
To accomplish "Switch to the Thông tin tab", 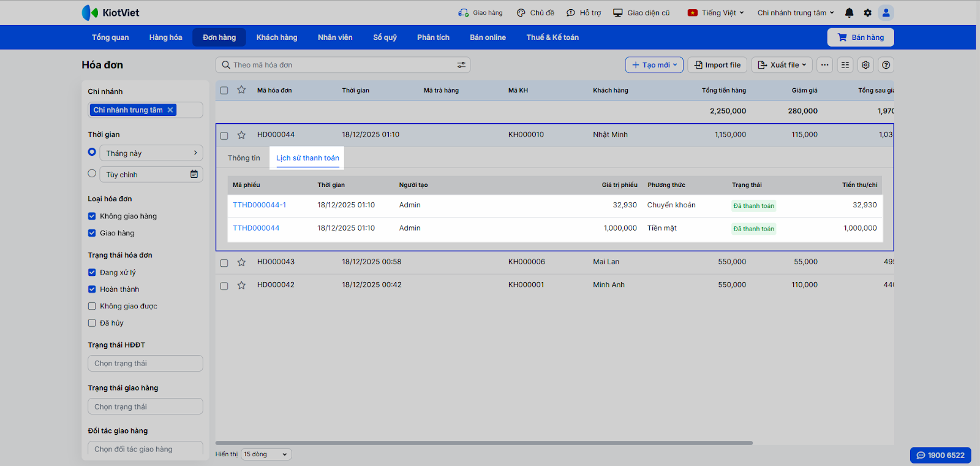I will point(244,158).
